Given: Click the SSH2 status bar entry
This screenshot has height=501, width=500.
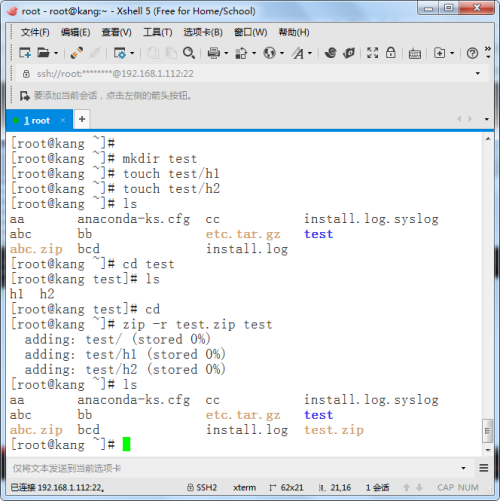Looking at the screenshot, I should (202, 488).
